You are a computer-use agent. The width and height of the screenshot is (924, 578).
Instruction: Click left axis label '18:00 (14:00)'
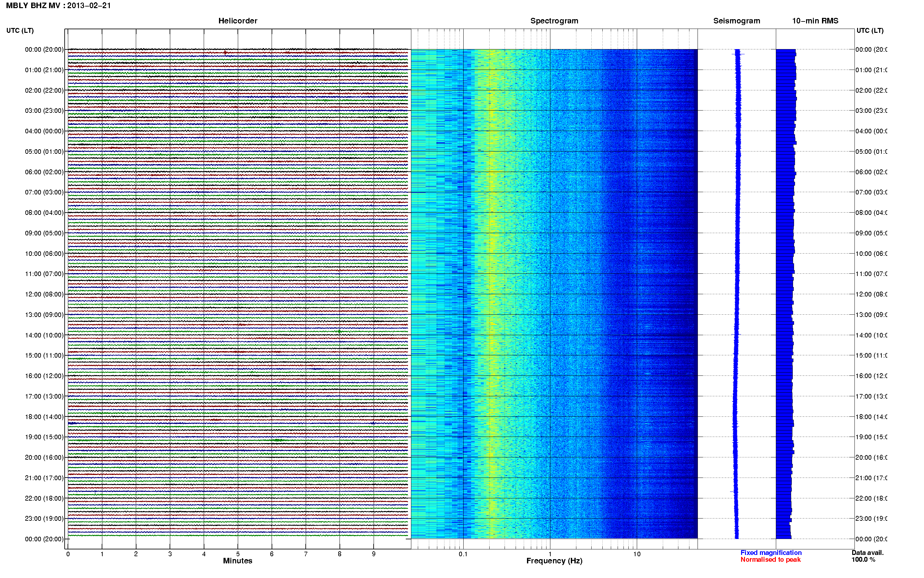pyautogui.click(x=44, y=417)
